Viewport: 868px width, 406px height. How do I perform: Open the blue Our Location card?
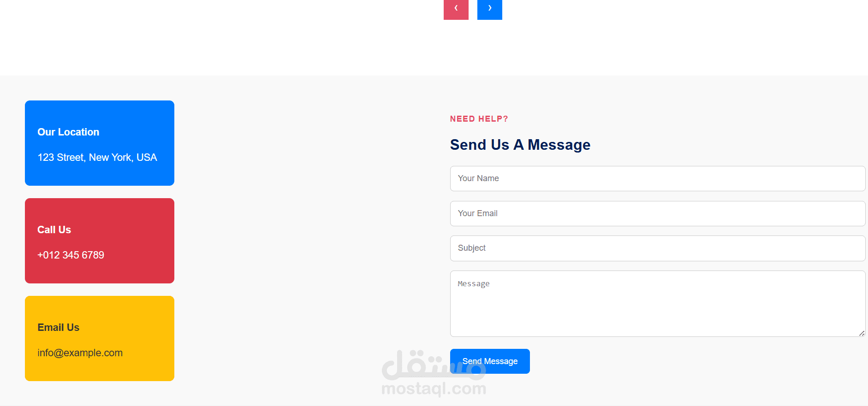click(100, 143)
